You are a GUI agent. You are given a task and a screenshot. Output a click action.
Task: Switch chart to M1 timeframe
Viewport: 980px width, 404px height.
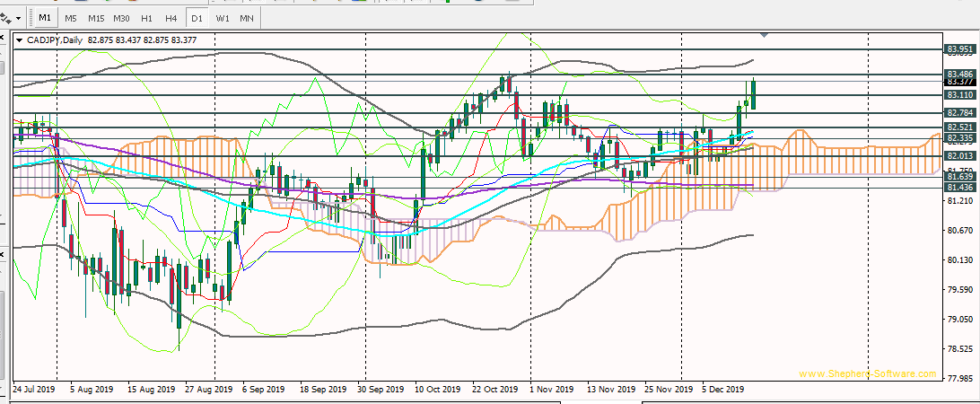click(45, 18)
